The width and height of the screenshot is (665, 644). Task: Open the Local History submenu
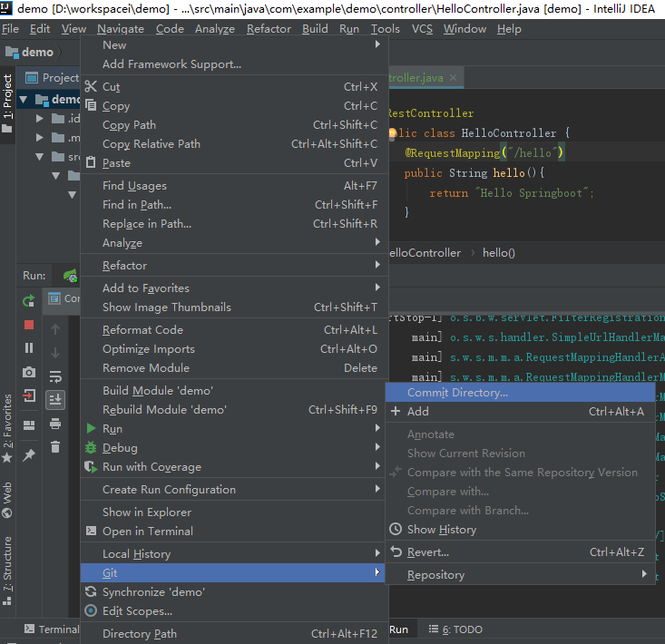[235, 553]
